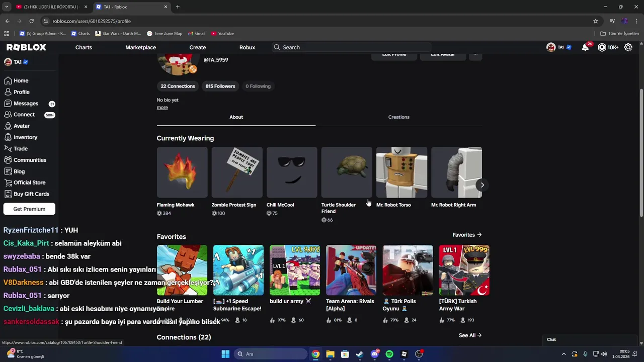
Task: Open File Explorer from the taskbar
Action: 330,354
